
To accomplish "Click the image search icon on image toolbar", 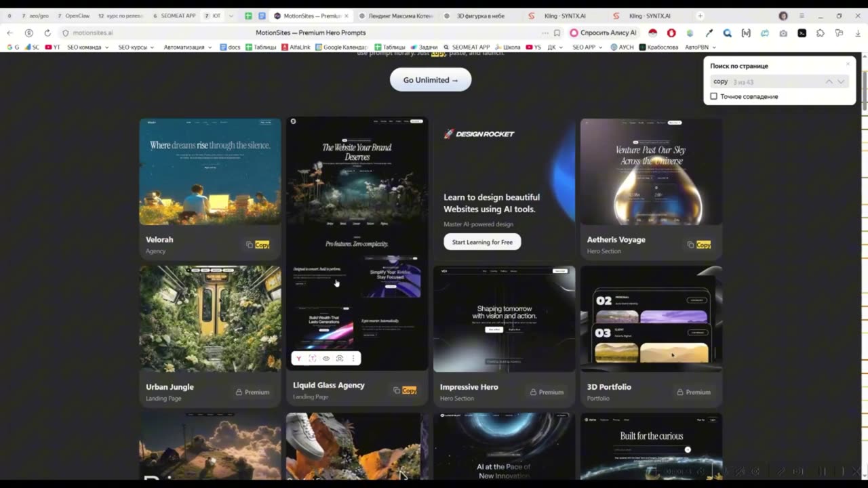I will (x=340, y=359).
